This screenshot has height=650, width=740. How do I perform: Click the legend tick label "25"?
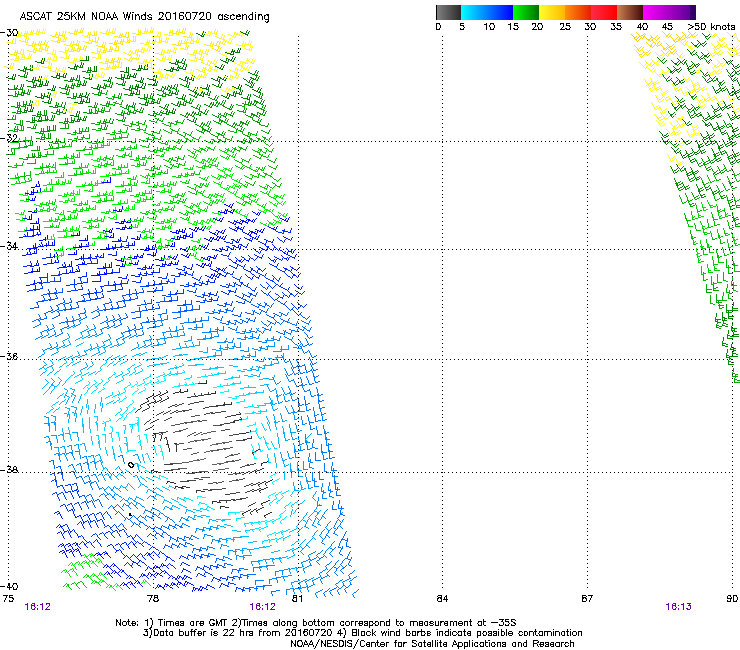point(565,26)
